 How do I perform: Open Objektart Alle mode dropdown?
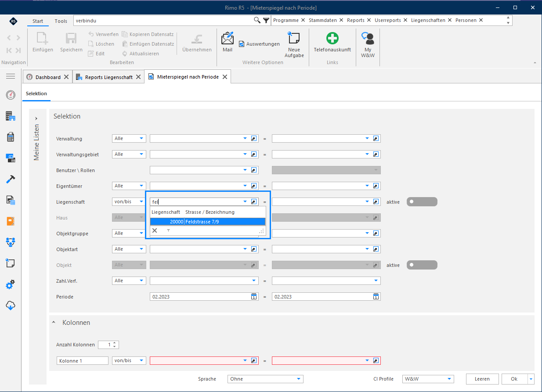pyautogui.click(x=129, y=249)
